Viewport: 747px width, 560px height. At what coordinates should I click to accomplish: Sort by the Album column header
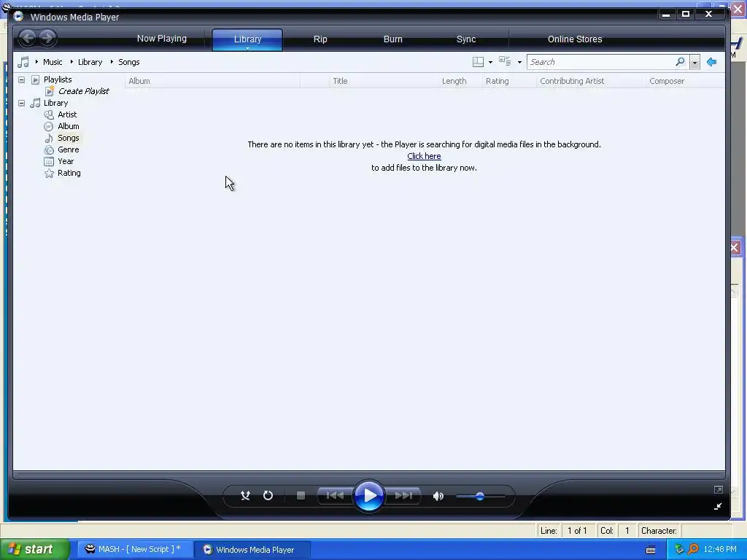click(212, 81)
